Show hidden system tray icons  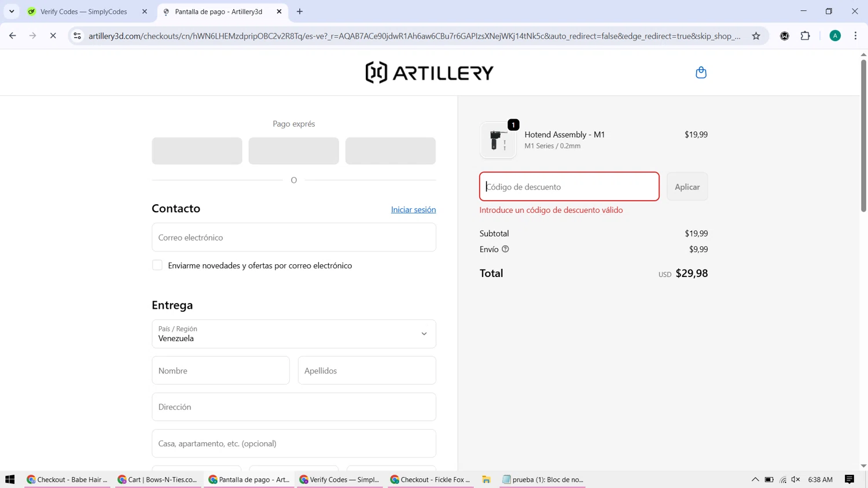point(755,479)
